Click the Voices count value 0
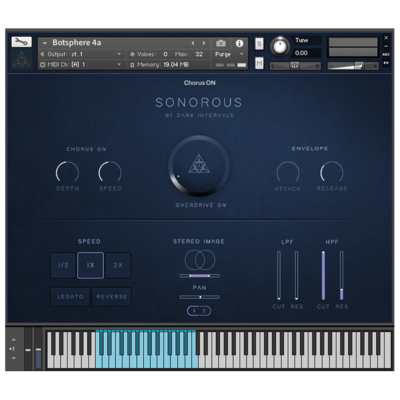Screen dimensions: 400x400 165,54
